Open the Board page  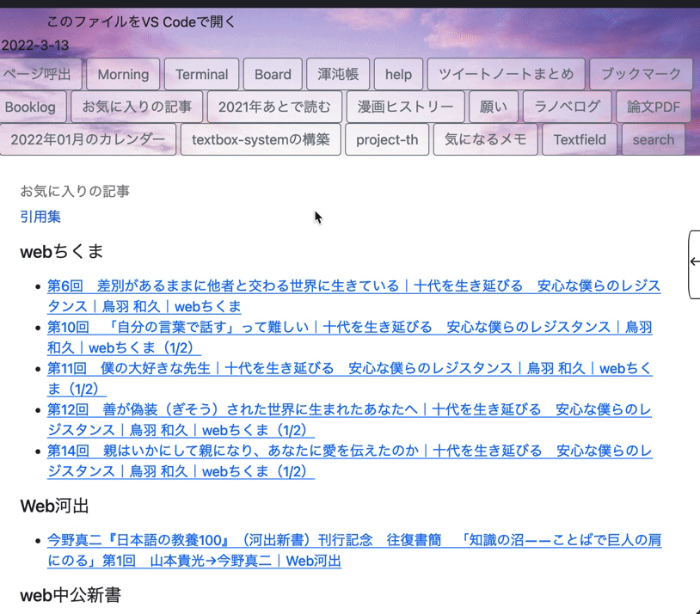(x=273, y=74)
